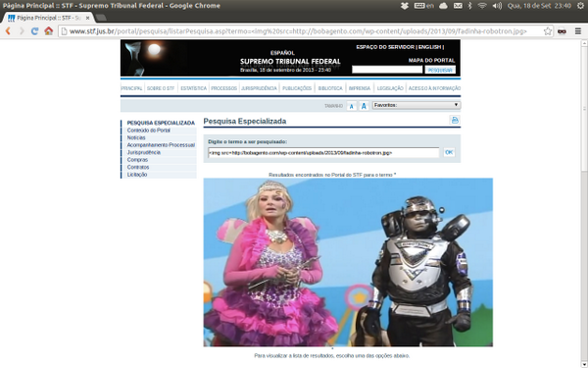Open the ESTATÍSTICA menu
The height and width of the screenshot is (368, 588).
(193, 88)
